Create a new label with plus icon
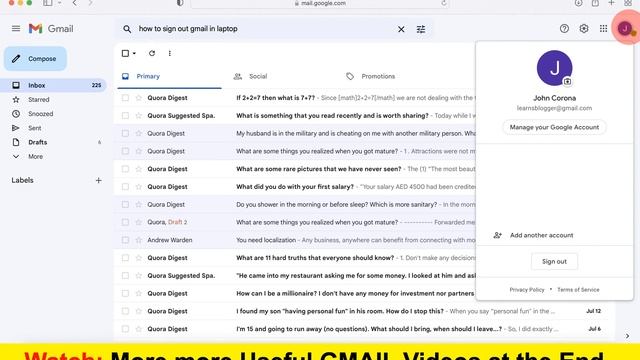This screenshot has width=640, height=360. point(98,180)
